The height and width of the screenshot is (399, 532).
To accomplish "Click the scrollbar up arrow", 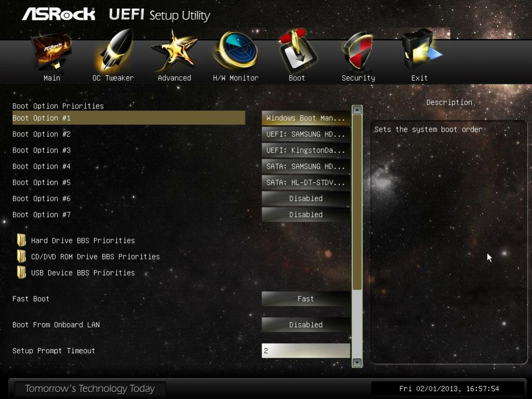I will click(357, 110).
